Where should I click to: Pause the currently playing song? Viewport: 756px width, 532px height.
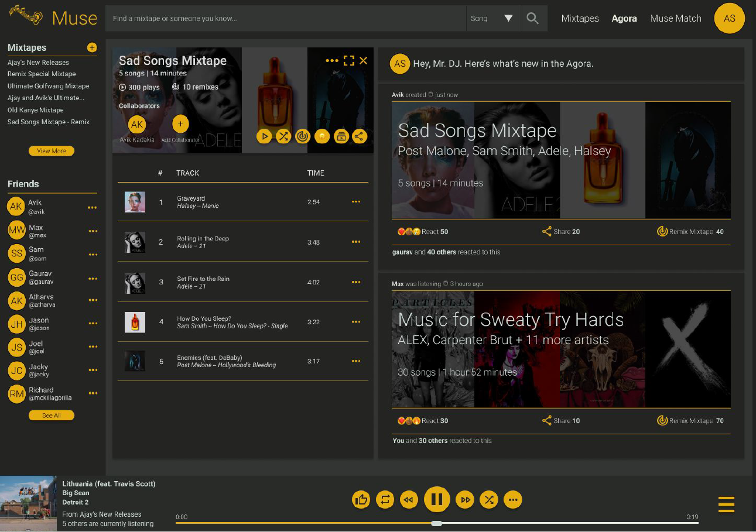pos(437,499)
